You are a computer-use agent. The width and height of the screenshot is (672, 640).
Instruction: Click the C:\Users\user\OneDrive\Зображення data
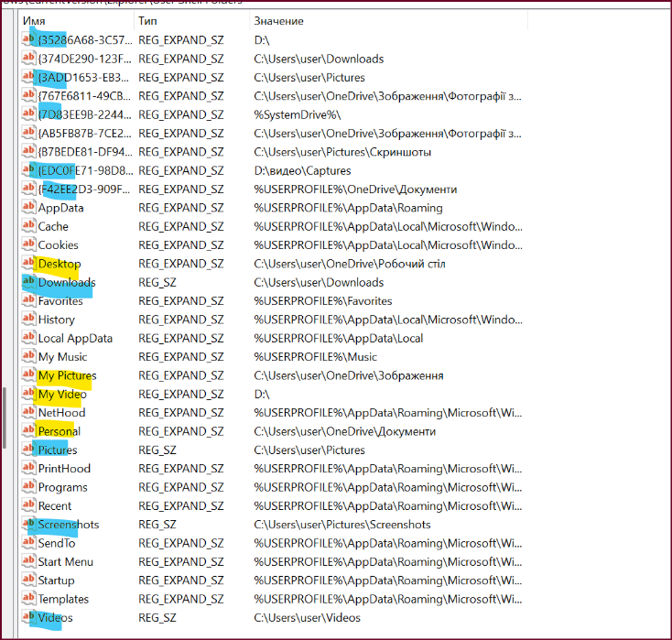coord(349,375)
